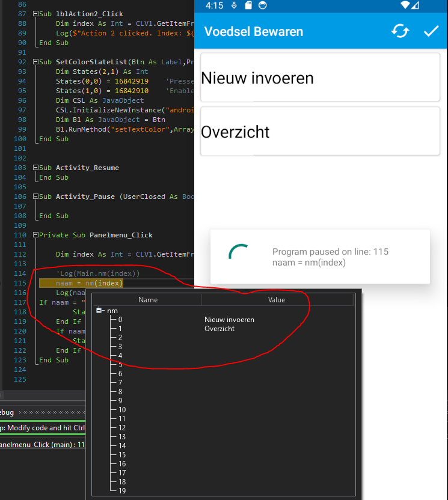Click 'Modify code and hit Ctrl' tip text
This screenshot has width=448, height=500.
[46, 428]
